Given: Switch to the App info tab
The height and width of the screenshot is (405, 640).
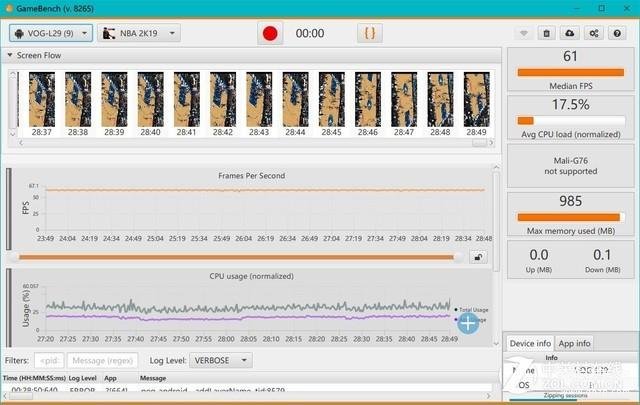Looking at the screenshot, I should [x=574, y=343].
